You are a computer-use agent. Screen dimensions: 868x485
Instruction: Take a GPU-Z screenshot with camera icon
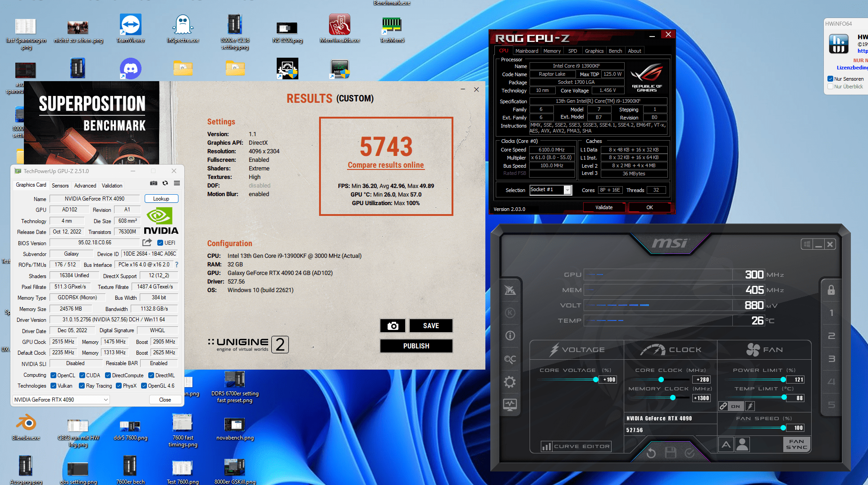pos(154,183)
